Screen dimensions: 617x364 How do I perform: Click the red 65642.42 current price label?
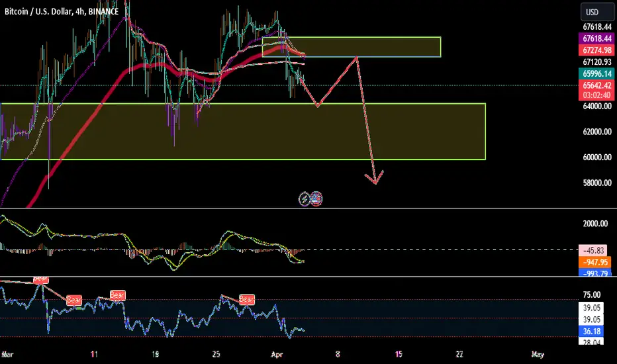(596, 85)
